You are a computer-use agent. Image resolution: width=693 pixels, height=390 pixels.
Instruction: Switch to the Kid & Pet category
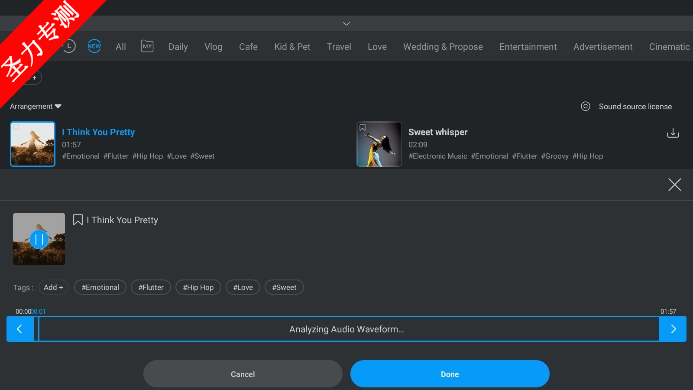click(292, 47)
